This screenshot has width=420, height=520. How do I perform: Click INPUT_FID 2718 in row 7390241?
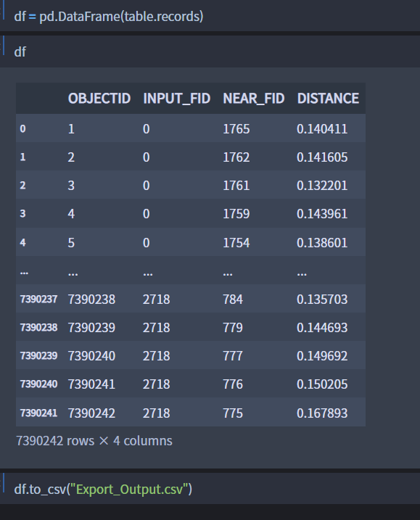[156, 413]
